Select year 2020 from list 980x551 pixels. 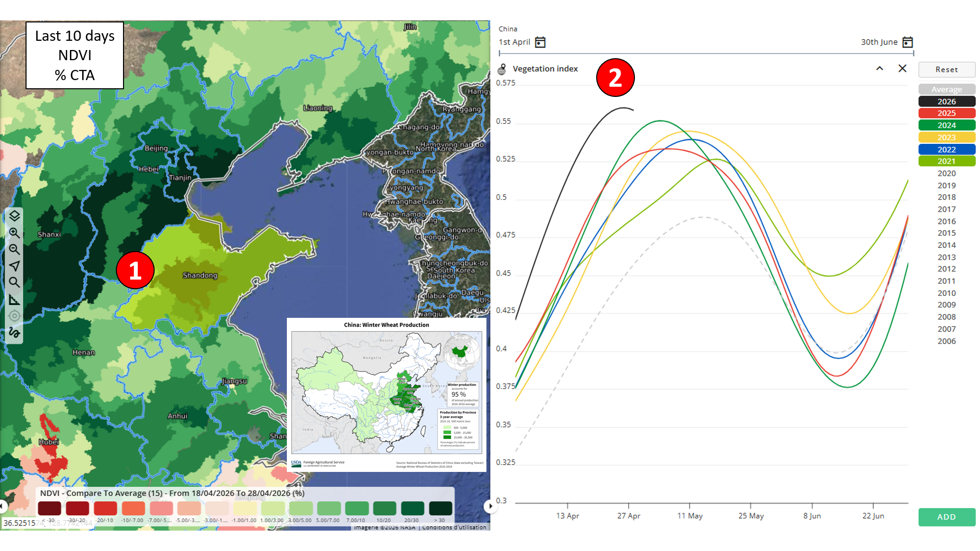pos(946,173)
